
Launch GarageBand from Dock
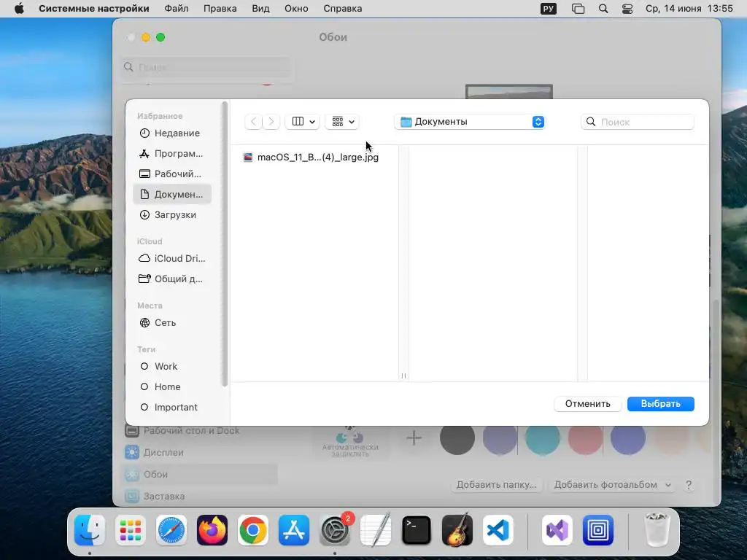pos(457,530)
